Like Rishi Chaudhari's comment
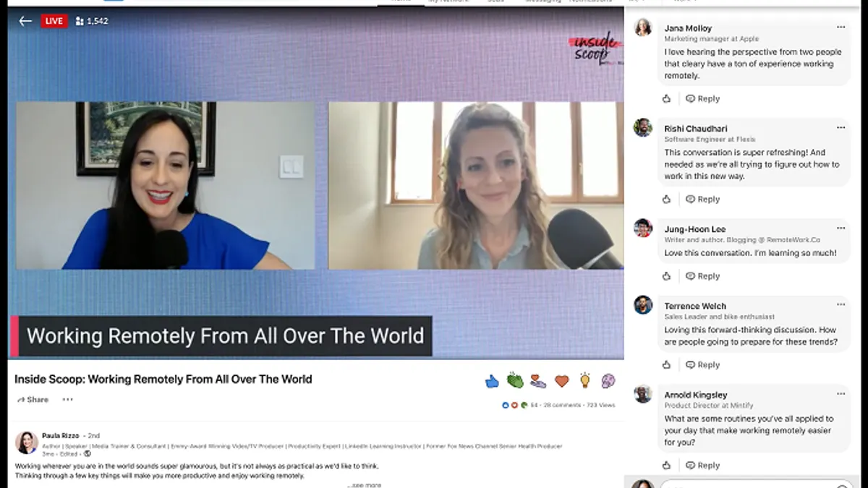This screenshot has height=488, width=868. coord(667,200)
